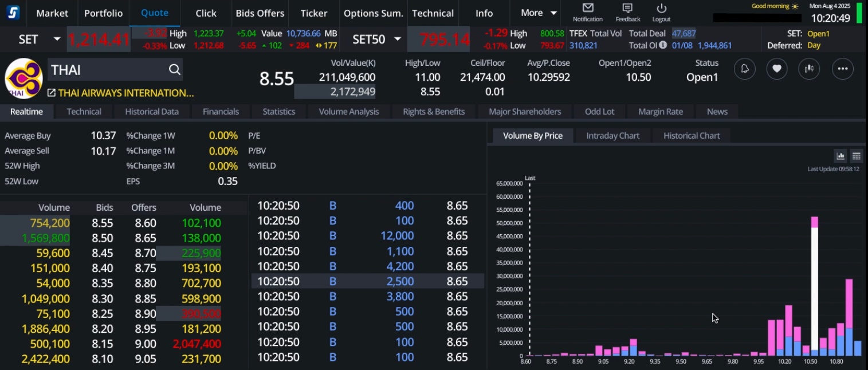Open the Technical item in top menu bar

pyautogui.click(x=433, y=13)
